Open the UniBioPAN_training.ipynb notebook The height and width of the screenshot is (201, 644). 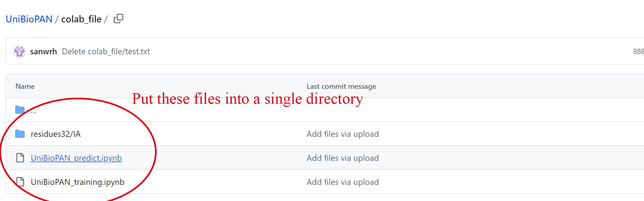(77, 182)
